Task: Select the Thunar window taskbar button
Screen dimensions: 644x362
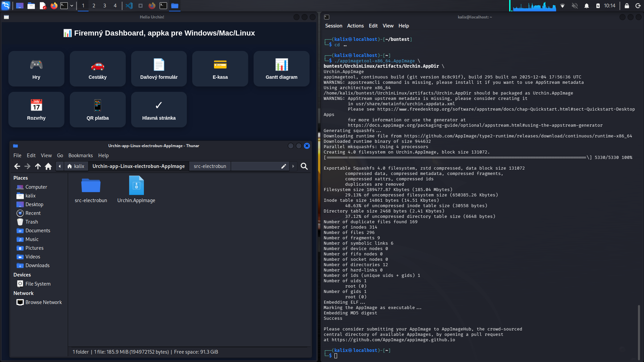Action: [x=175, y=6]
